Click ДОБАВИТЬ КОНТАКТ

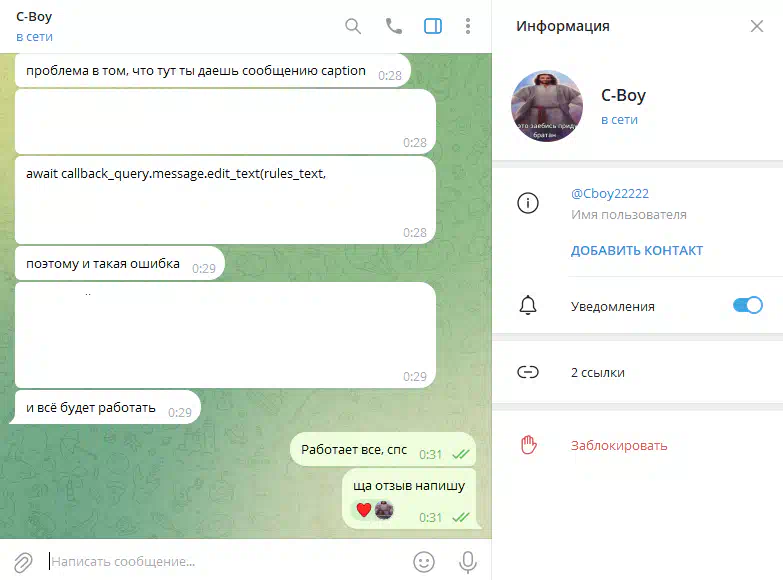(x=637, y=250)
